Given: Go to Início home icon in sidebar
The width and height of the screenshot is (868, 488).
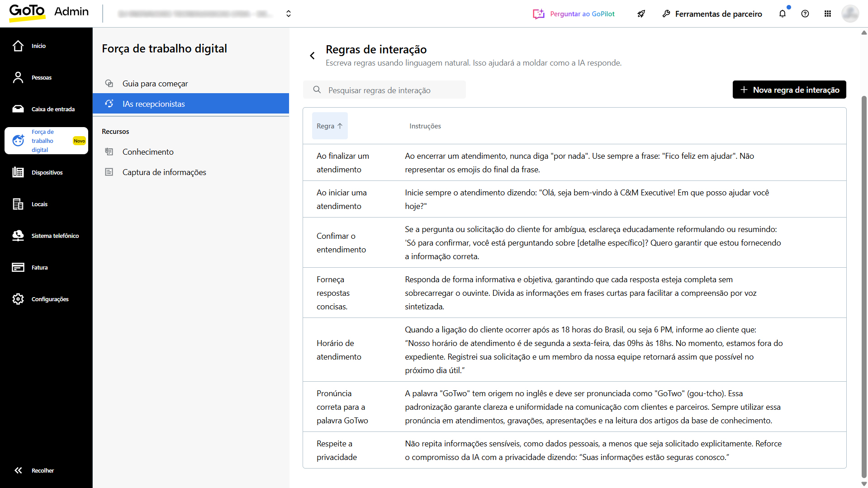Looking at the screenshot, I should (x=18, y=46).
